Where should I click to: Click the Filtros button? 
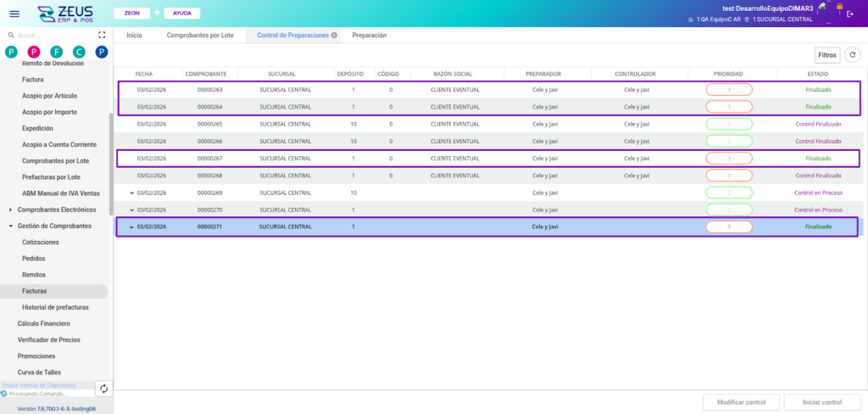827,54
